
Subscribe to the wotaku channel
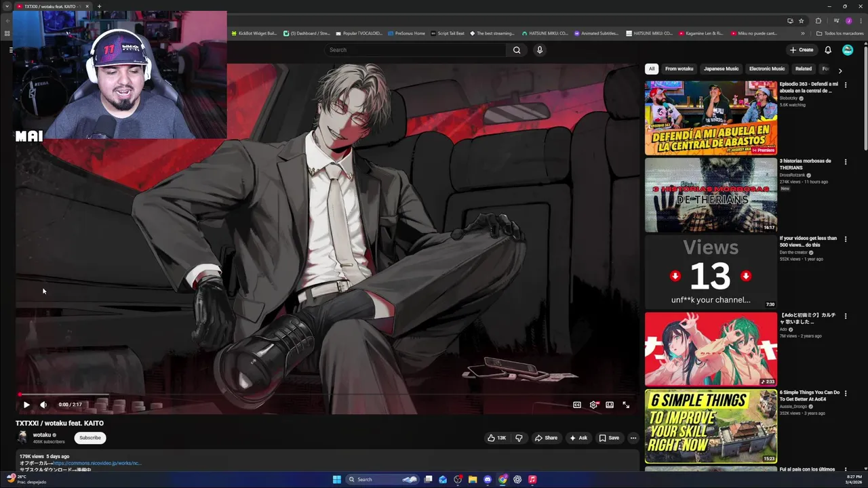click(x=90, y=438)
